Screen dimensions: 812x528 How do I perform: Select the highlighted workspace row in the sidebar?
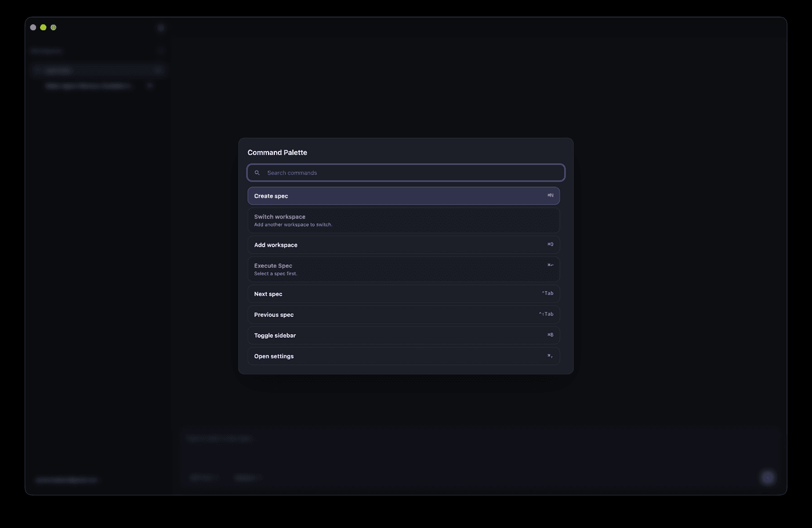tap(98, 70)
